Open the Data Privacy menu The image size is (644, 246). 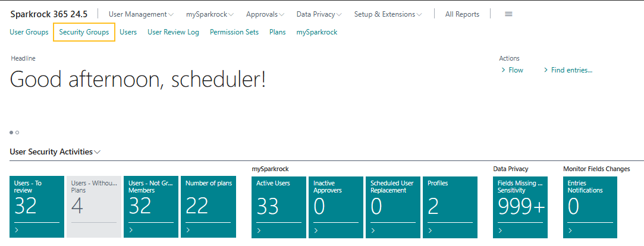click(319, 14)
